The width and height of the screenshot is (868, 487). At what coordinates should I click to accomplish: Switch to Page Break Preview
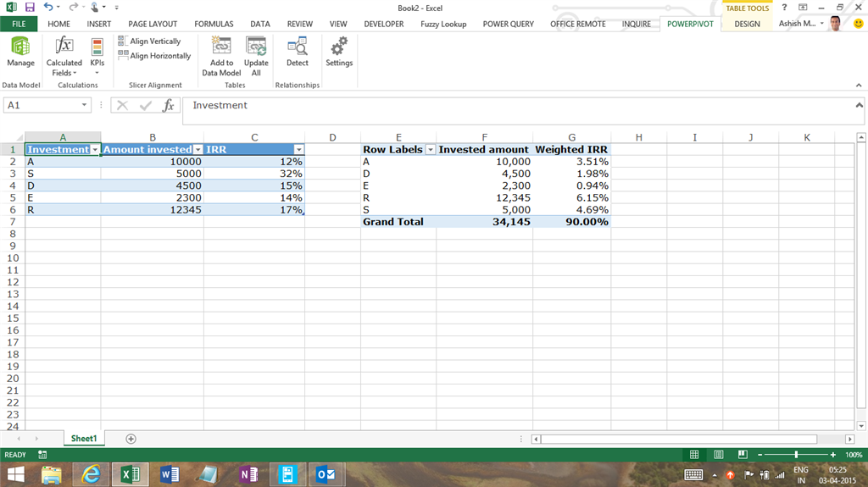coord(743,454)
